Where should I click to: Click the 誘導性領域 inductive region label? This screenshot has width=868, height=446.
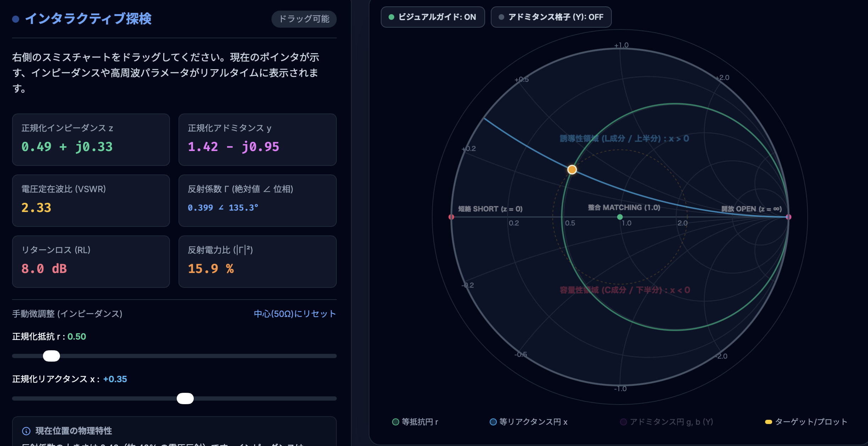[625, 139]
